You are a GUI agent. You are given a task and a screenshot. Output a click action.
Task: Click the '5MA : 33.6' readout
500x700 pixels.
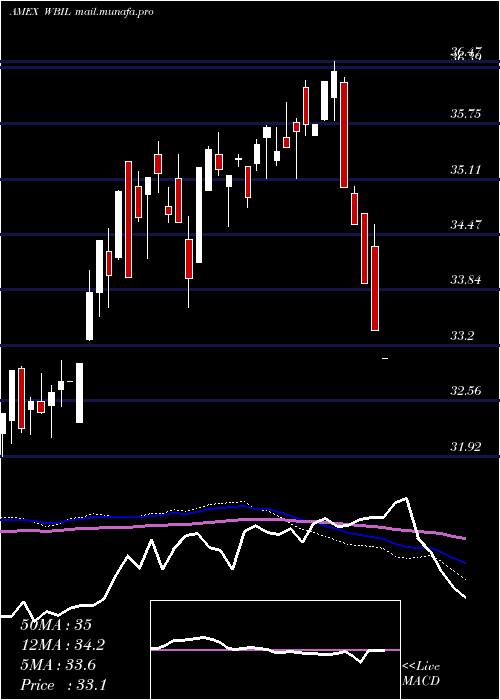(58, 665)
